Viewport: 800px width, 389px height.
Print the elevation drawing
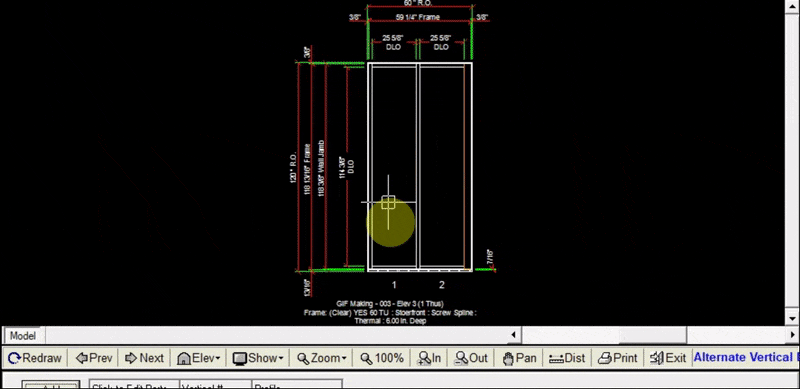(x=618, y=358)
